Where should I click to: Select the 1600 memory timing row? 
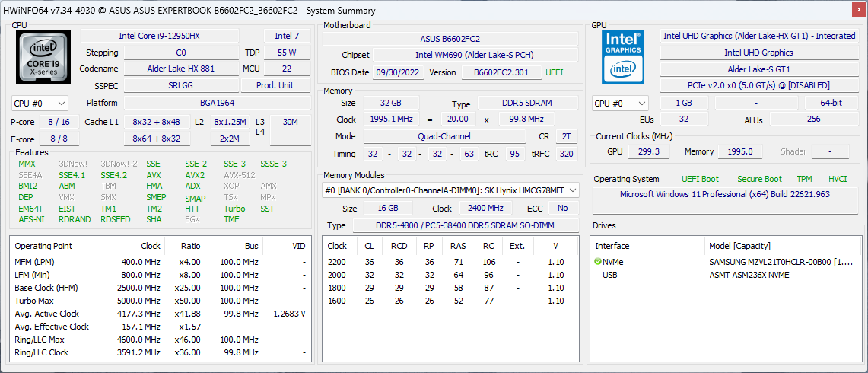tap(450, 301)
